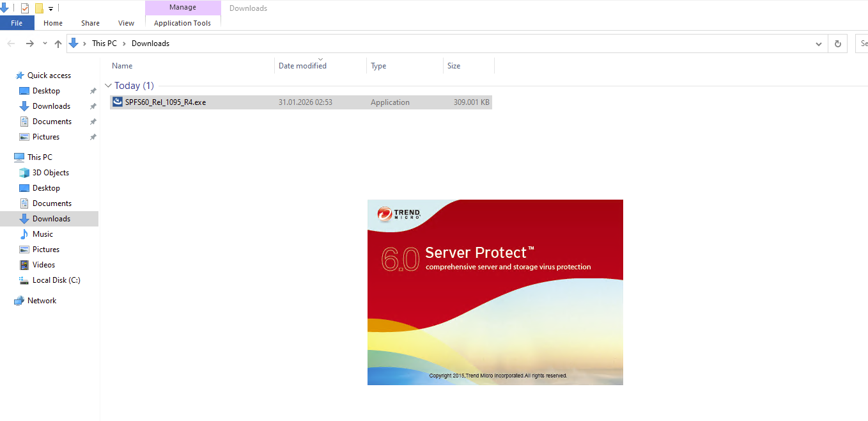Click Properties icon in quick access toolbar

tap(25, 8)
